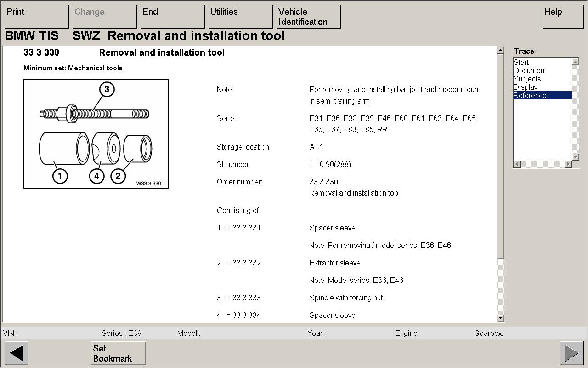Screen dimensions: 588x368
Task: Open the Utilities button
Action: pyautogui.click(x=241, y=17)
